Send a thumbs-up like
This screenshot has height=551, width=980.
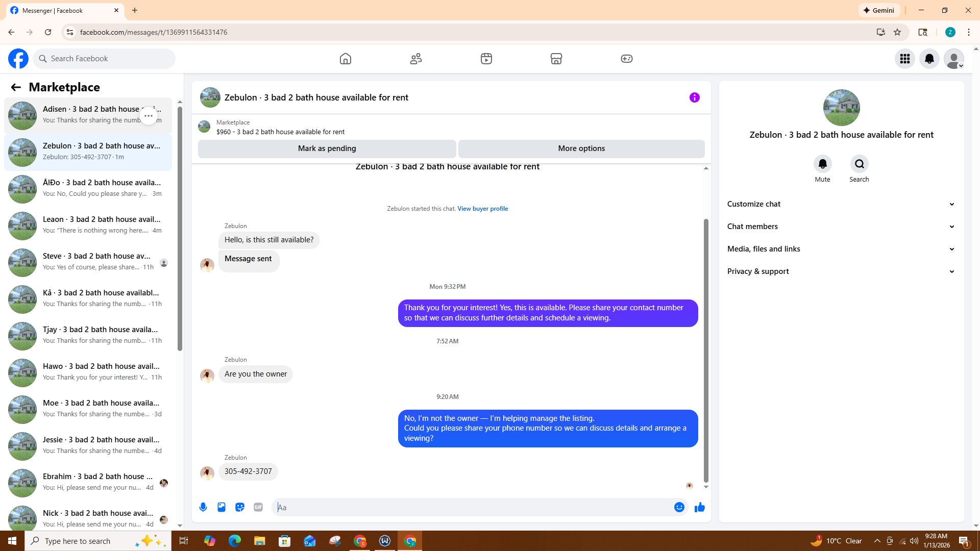[x=699, y=507]
